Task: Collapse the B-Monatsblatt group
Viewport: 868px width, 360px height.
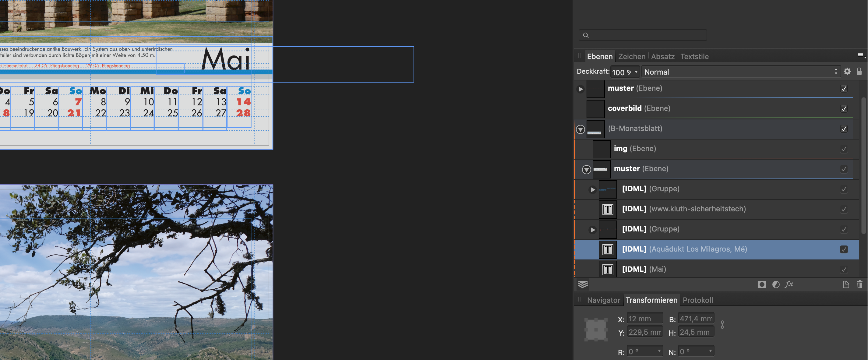Action: (580, 129)
